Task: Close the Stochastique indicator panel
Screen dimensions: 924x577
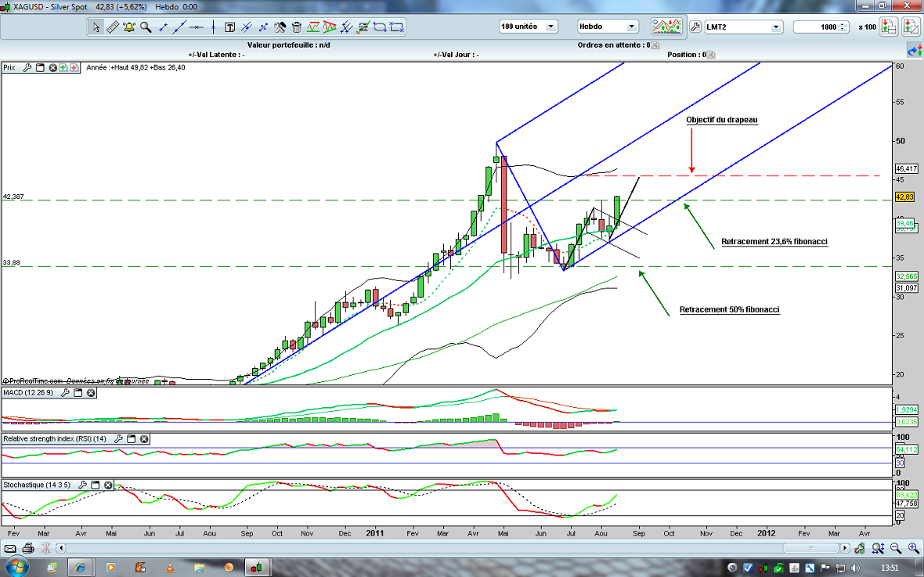Action: tap(108, 485)
